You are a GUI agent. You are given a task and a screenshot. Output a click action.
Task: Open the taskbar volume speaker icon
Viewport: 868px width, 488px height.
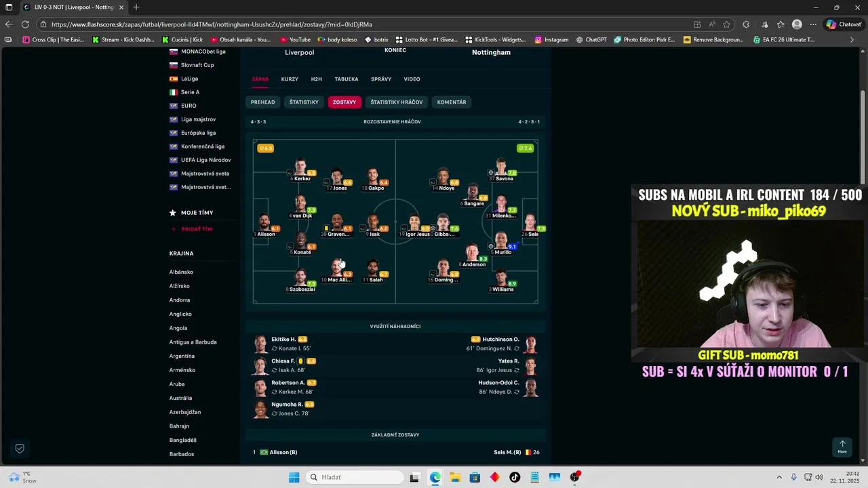point(819,477)
